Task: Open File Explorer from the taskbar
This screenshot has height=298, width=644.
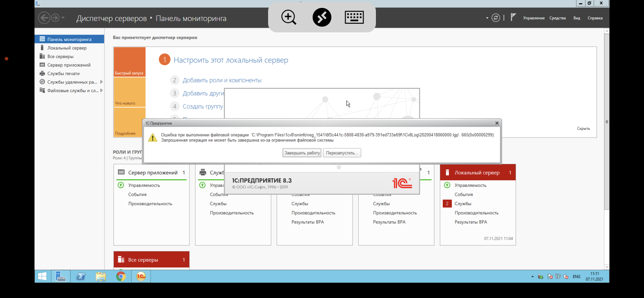Action: pos(101,276)
